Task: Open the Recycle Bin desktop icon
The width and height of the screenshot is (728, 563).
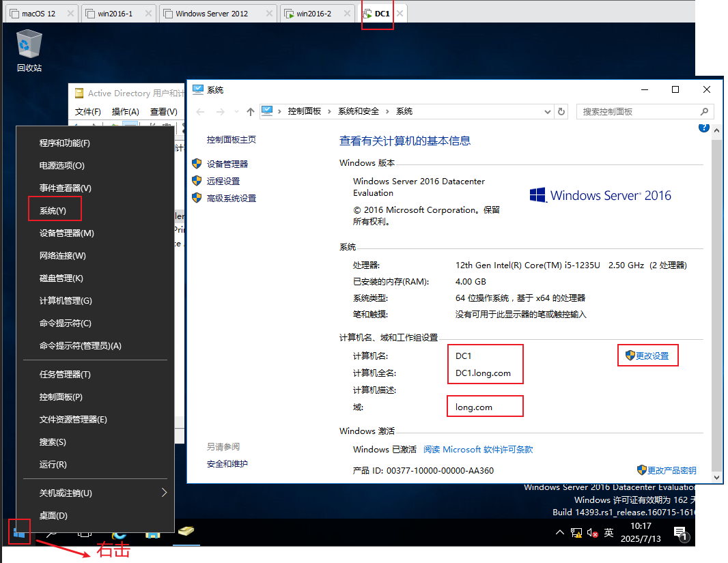Action: click(29, 51)
